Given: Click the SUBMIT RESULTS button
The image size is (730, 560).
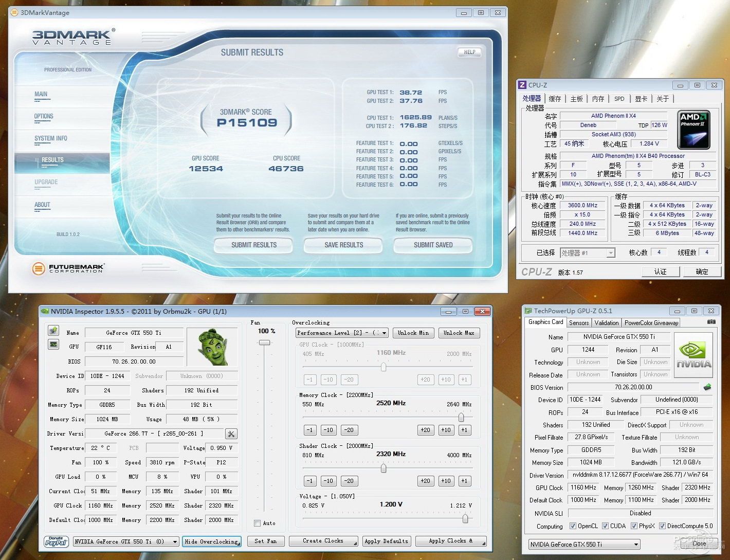Looking at the screenshot, I should pos(253,245).
